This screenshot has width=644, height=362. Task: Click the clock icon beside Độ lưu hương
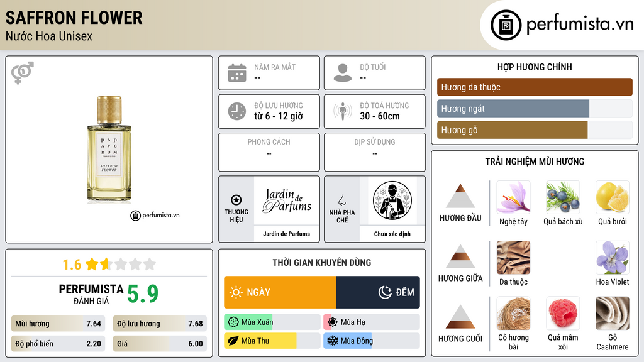click(237, 111)
